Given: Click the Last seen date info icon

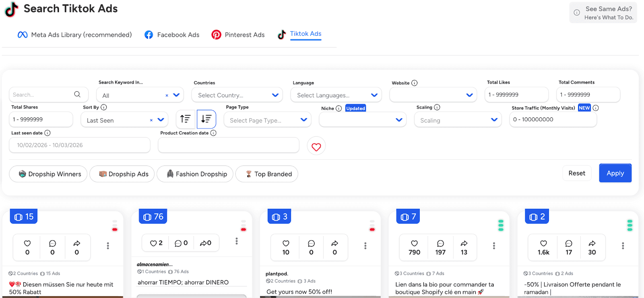Looking at the screenshot, I should pyautogui.click(x=47, y=133).
